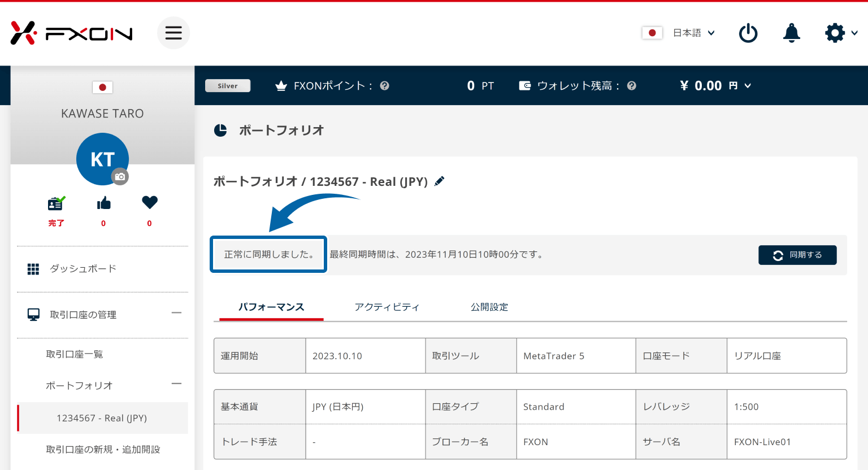
Task: Open help for FXONポイント
Action: tap(385, 86)
